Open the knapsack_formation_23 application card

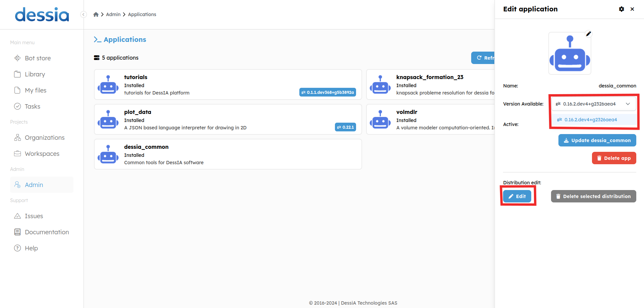431,84
